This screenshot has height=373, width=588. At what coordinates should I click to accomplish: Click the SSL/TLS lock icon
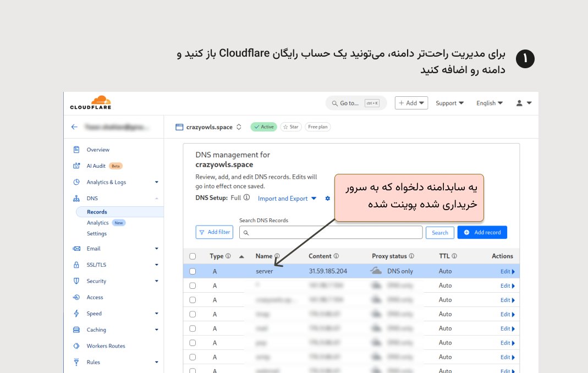pos(76,265)
